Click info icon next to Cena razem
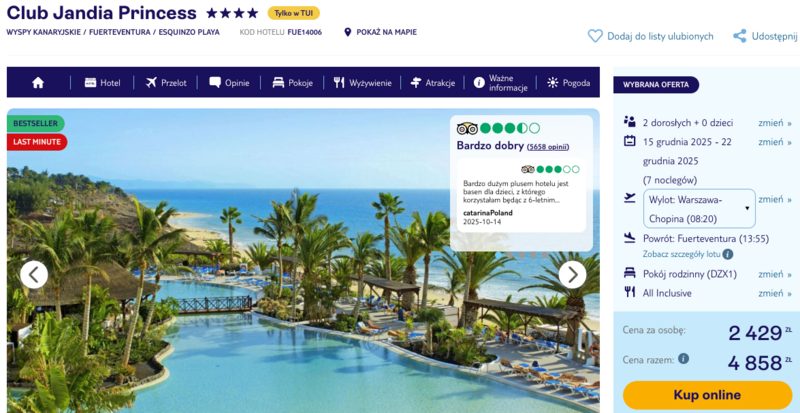 [x=683, y=359]
